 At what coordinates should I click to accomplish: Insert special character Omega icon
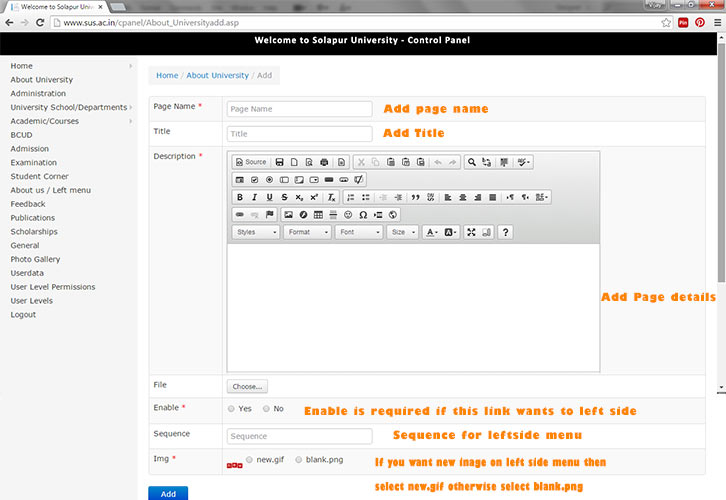coord(363,215)
